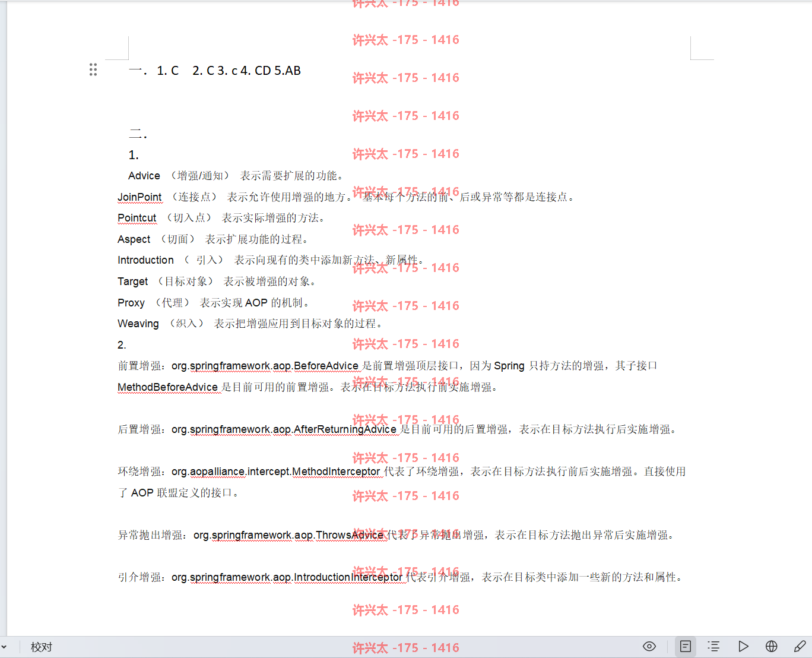Click the paragraph drag handle dots
The image size is (812, 658).
pos(93,69)
